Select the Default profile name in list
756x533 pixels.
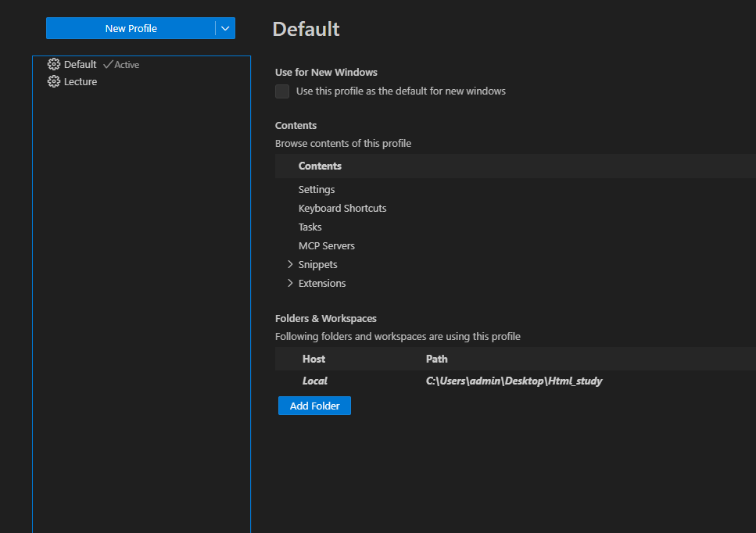pos(80,65)
